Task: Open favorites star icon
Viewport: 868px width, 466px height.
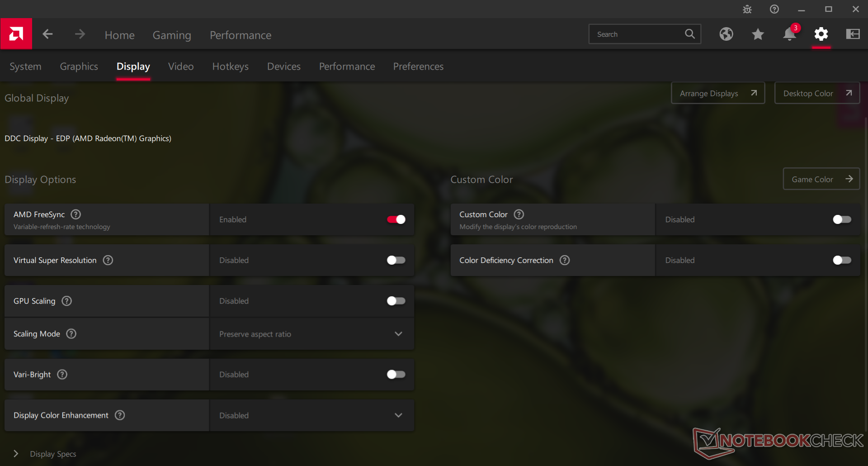Action: click(758, 34)
